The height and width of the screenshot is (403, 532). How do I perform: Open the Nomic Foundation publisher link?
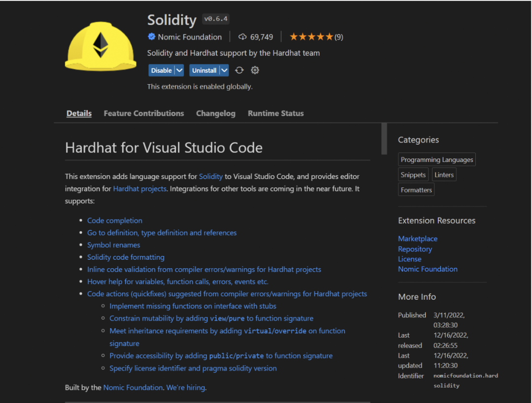(x=190, y=37)
